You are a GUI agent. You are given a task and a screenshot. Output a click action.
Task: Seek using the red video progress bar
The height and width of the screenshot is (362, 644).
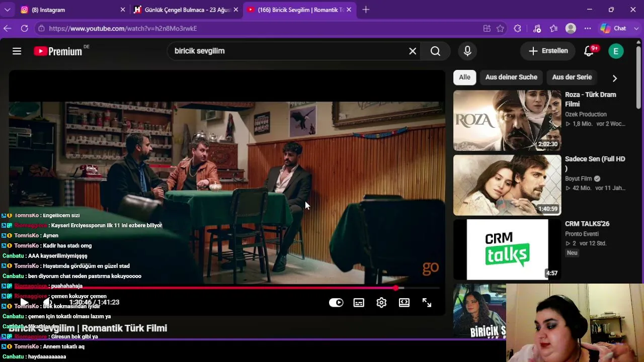tap(224, 288)
